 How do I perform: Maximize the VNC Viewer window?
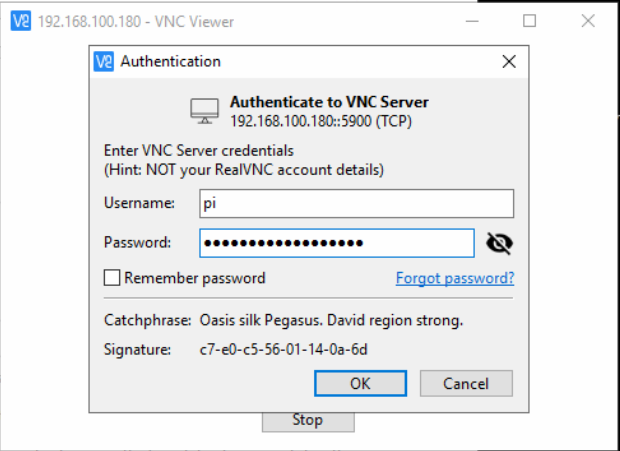pyautogui.click(x=529, y=21)
